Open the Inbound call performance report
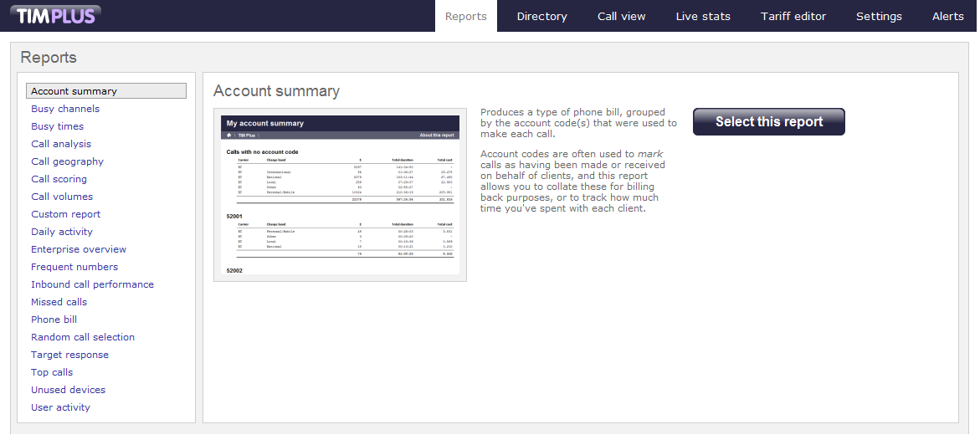Viewport: 980px width, 445px height. [92, 284]
